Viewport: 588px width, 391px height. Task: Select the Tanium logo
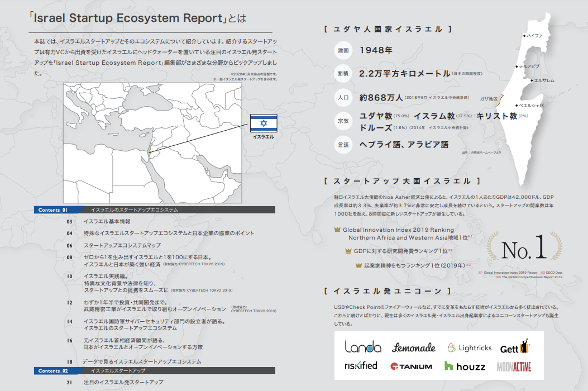click(412, 366)
